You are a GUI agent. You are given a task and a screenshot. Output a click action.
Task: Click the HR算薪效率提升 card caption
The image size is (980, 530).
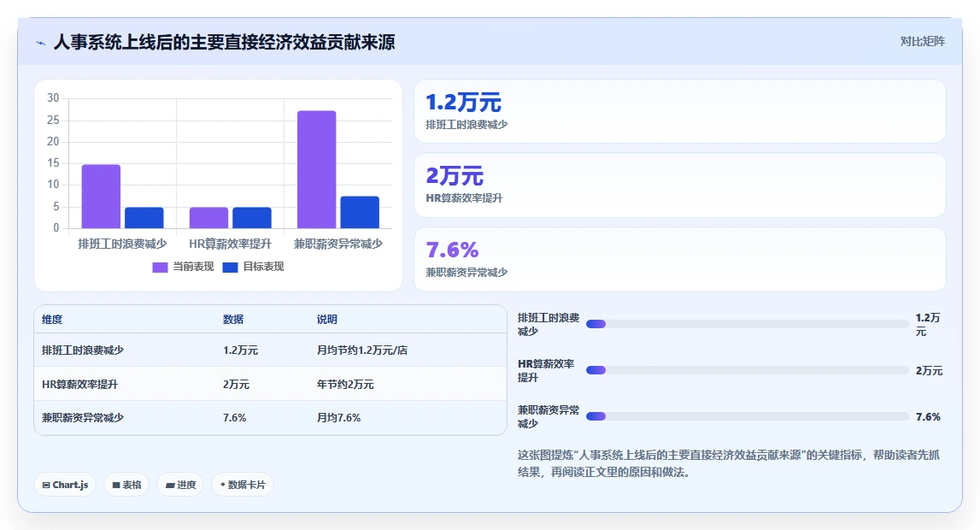pos(464,198)
